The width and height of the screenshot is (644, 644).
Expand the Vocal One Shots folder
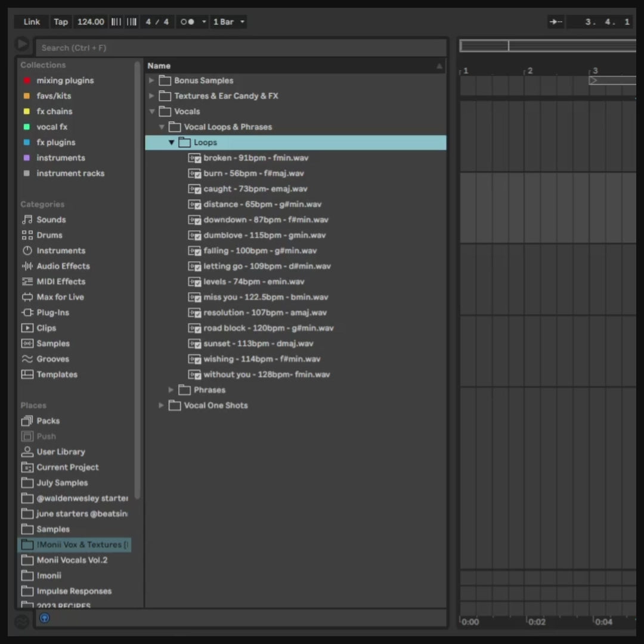(161, 405)
